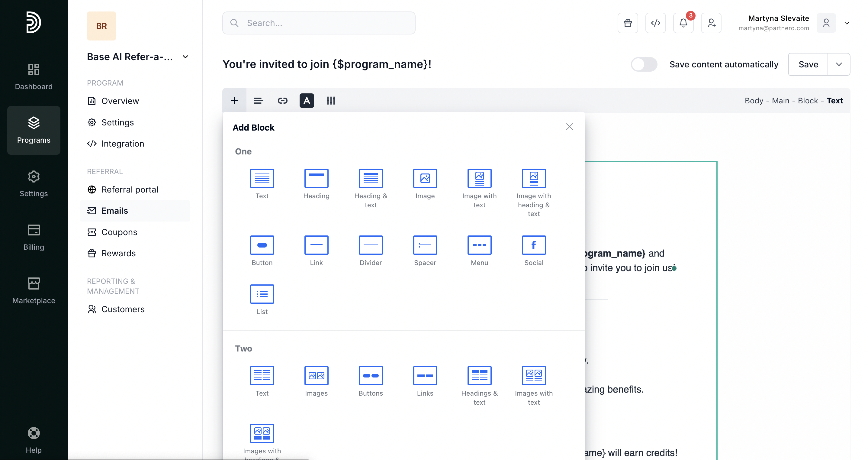Click the Search input field
Viewport: 868px width, 460px height.
point(319,23)
